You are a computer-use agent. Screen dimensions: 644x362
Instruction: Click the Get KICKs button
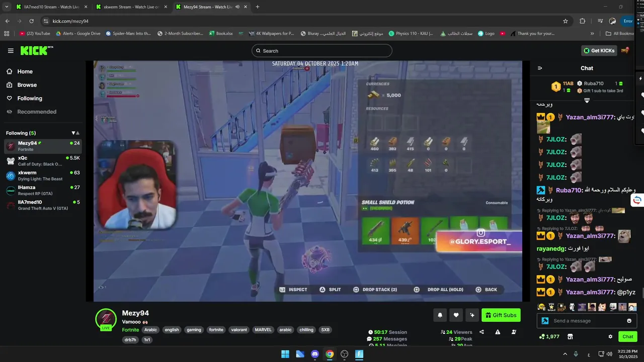(599, 50)
